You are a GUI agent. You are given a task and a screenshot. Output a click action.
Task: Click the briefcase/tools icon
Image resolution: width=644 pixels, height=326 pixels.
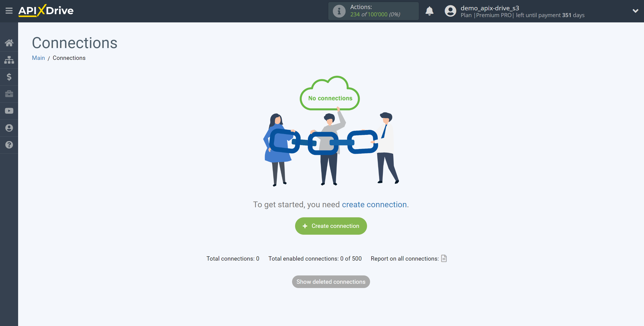click(x=9, y=94)
